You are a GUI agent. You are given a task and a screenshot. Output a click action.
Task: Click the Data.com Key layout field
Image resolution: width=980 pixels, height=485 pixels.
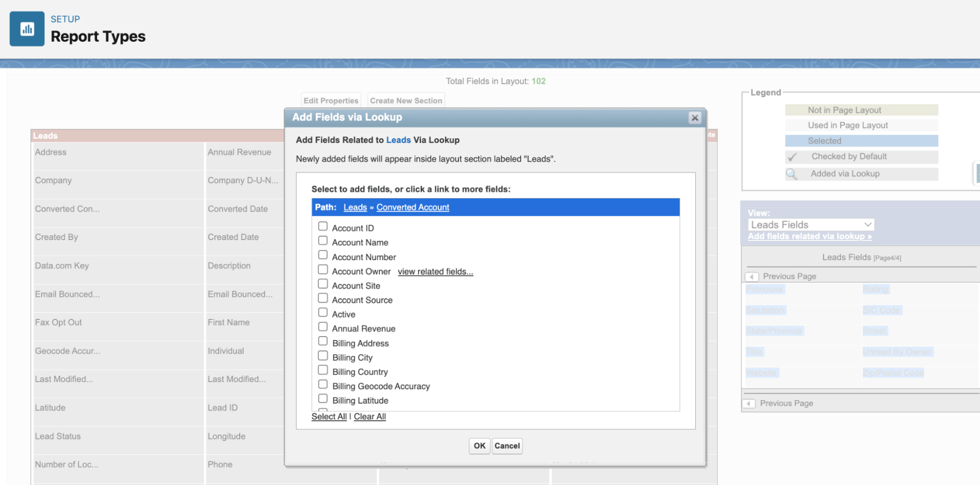click(x=118, y=270)
